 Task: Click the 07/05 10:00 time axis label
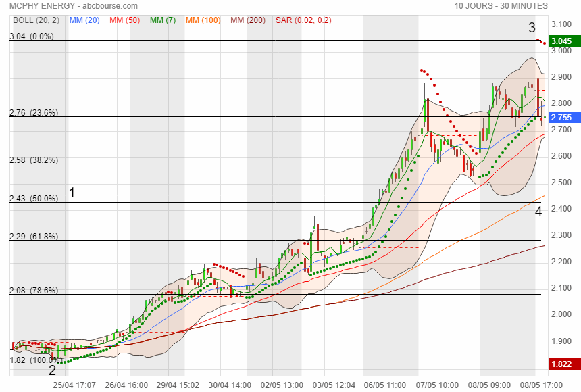(x=437, y=385)
